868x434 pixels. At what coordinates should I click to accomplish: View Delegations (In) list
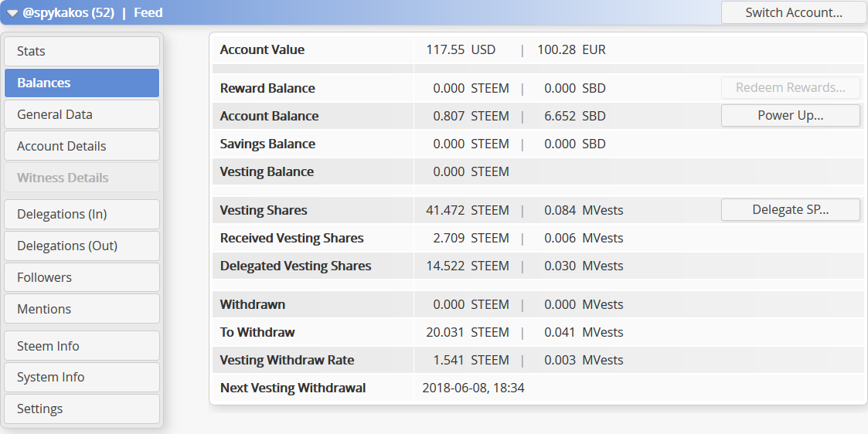pyautogui.click(x=82, y=214)
